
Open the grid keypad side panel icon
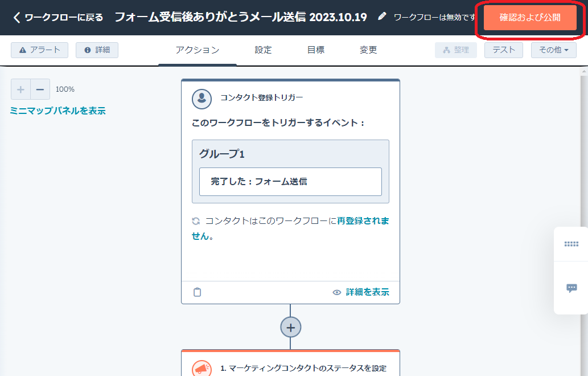(571, 244)
